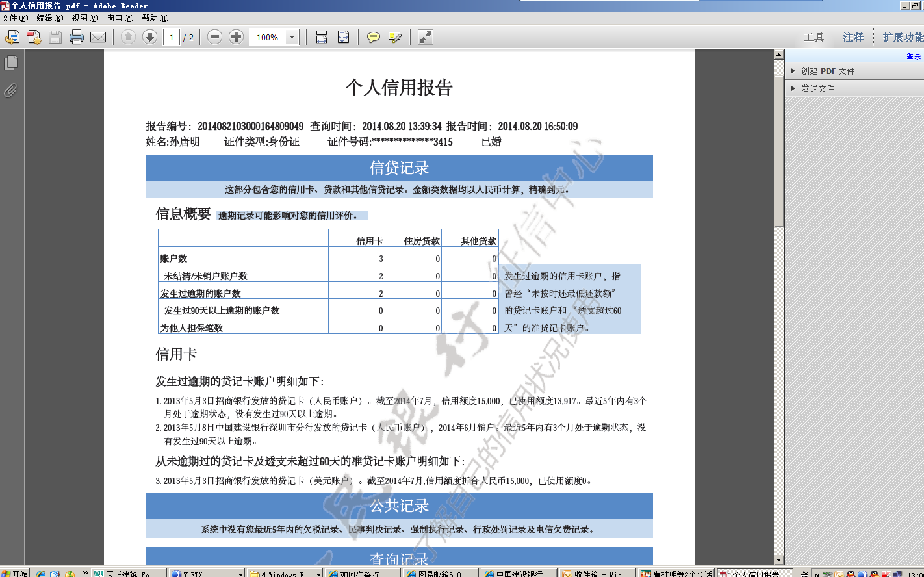Open the 扩展功能 pane
The image size is (924, 577).
903,38
